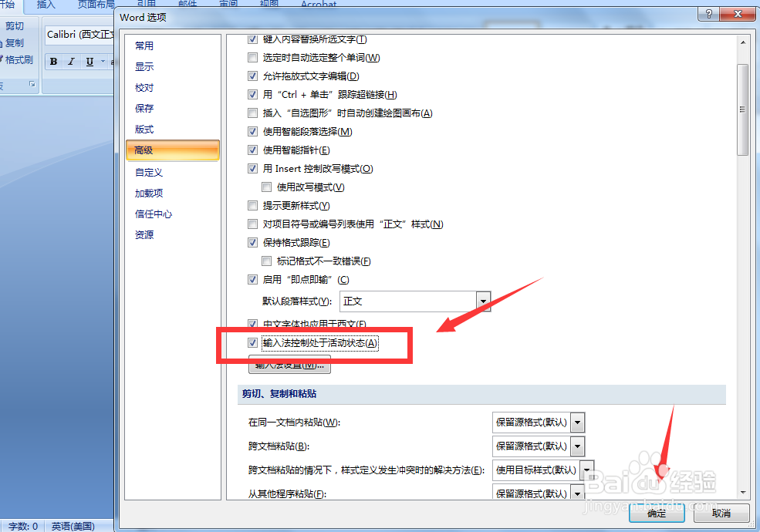Screen dimensions: 760x532
Task: Select 显示 category in options sidebar
Action: [x=144, y=67]
